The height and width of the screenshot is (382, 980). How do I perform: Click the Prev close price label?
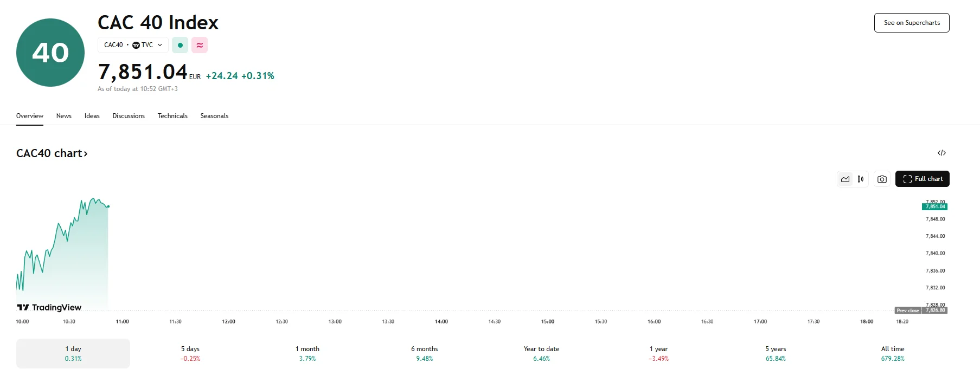click(x=908, y=310)
